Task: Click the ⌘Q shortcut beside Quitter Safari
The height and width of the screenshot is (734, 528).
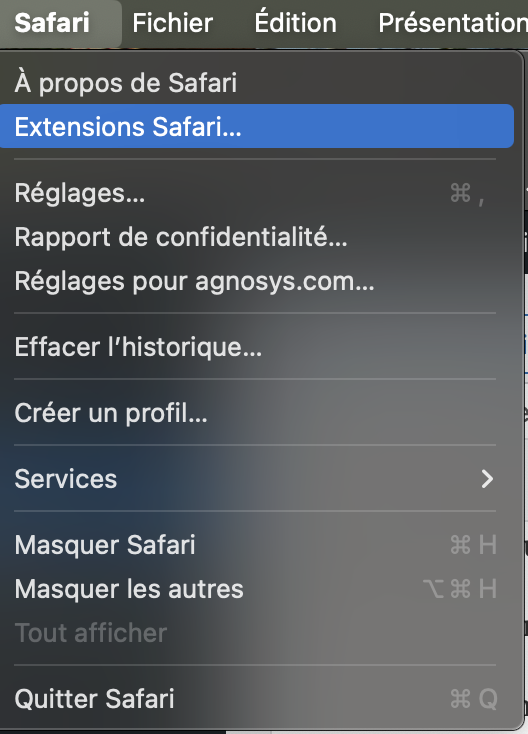Action: 473,699
